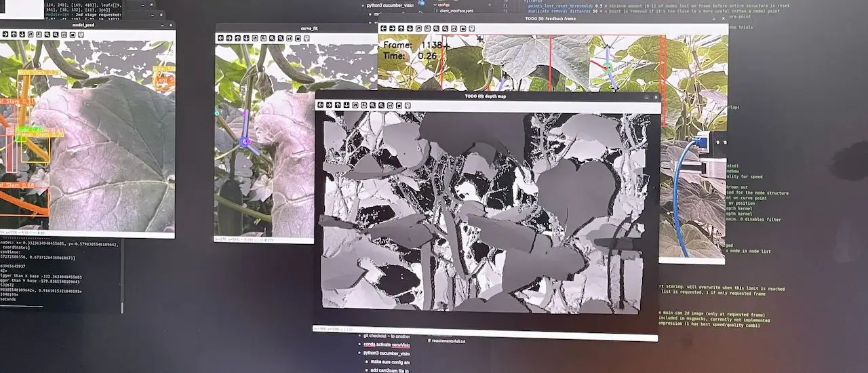Expand the configs folder in explorer
Image resolution: width=868 pixels, height=373 pixels.
442,5
